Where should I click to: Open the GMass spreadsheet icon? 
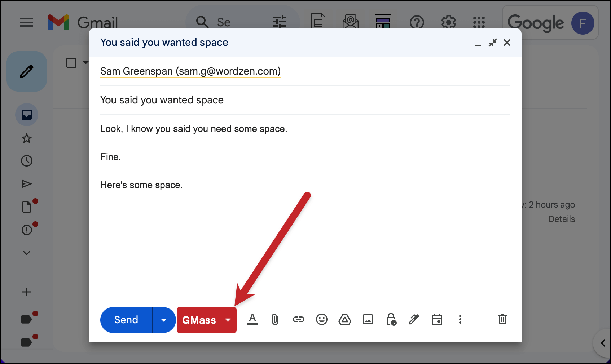pos(318,21)
